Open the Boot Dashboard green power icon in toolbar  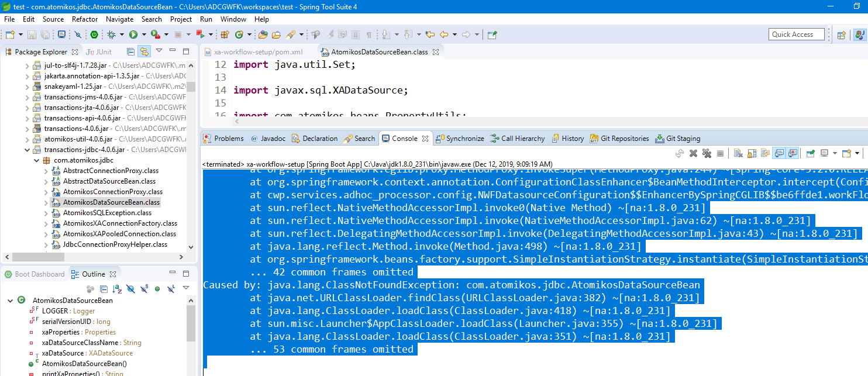(x=94, y=35)
